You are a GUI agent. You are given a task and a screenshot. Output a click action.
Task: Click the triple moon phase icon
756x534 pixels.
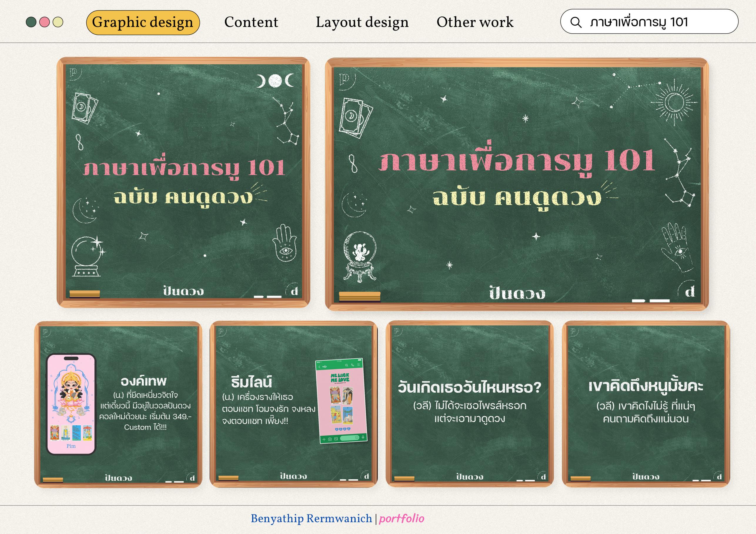pyautogui.click(x=275, y=80)
